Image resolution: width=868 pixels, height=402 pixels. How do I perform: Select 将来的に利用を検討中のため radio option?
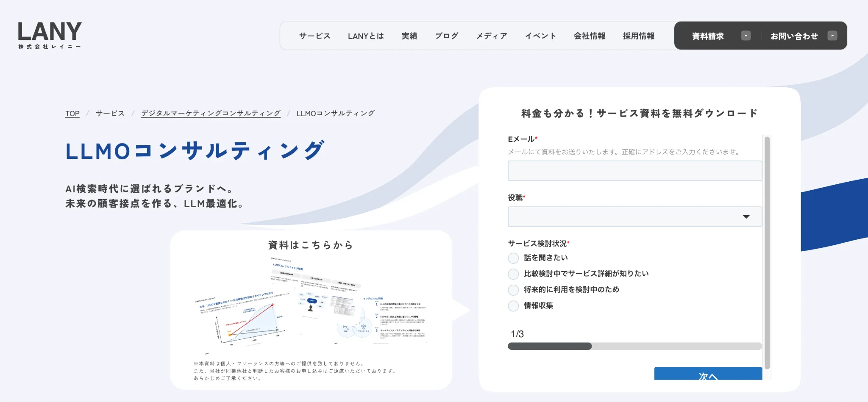513,290
